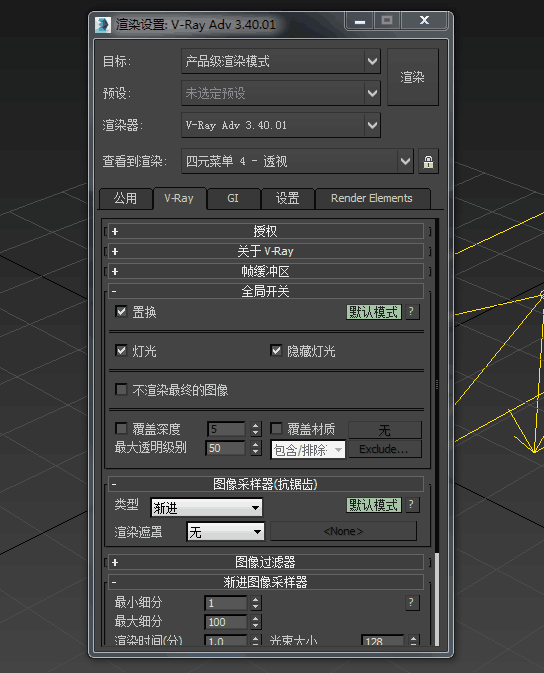Expand the 授权 rollout

click(x=266, y=231)
